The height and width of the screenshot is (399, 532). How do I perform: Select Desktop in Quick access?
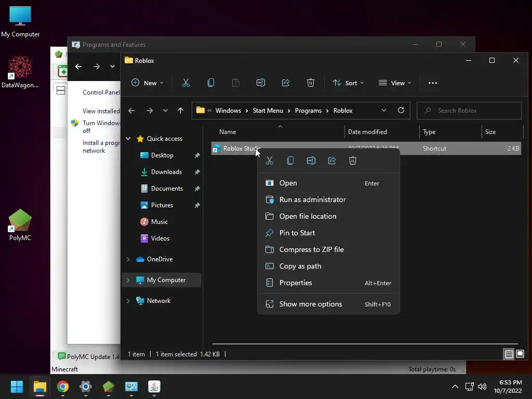tap(162, 155)
